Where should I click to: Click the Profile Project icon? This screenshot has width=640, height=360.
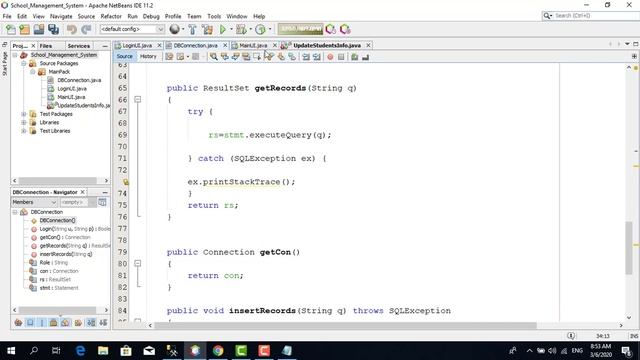point(260,29)
